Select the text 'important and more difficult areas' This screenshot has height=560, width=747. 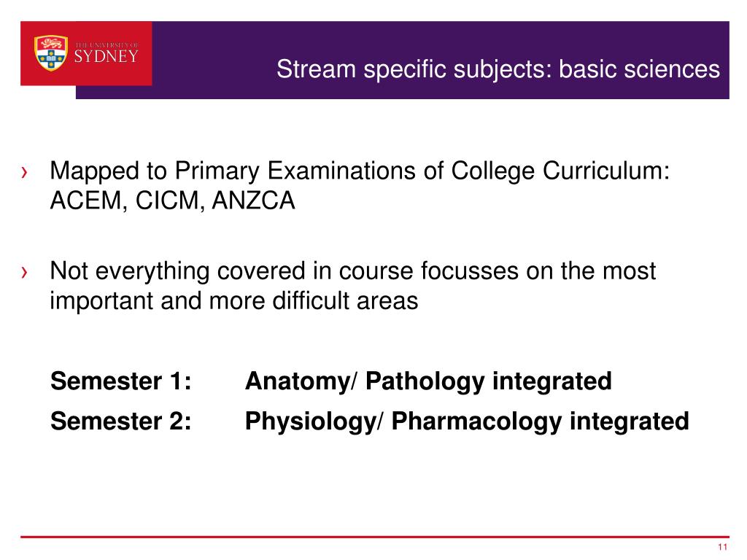point(233,302)
